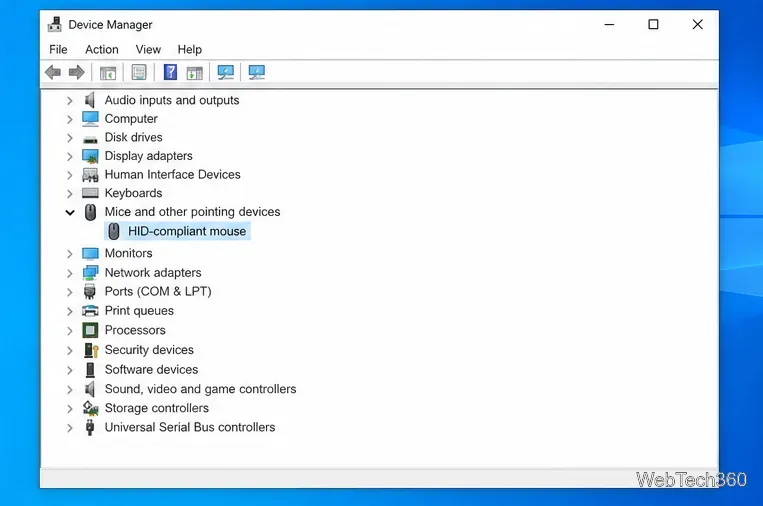Select Universal Serial Bus controllers label
The width and height of the screenshot is (763, 506).
click(x=190, y=427)
